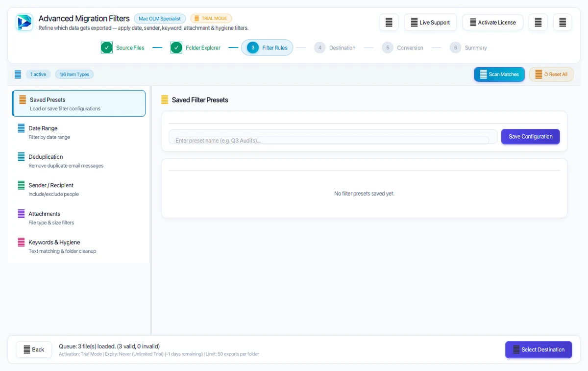Click the app logo beside Advanced Migration Filters
Image resolution: width=588 pixels, height=371 pixels.
pos(24,23)
